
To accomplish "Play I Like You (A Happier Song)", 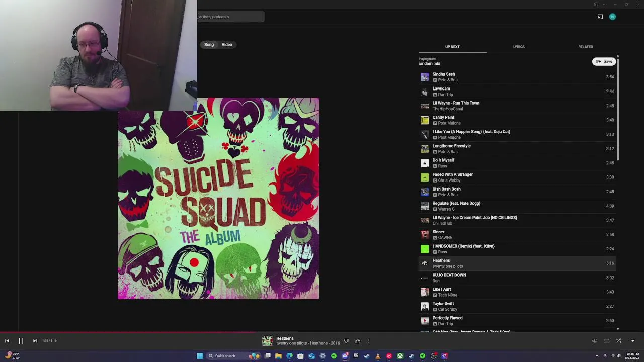I will point(517,134).
